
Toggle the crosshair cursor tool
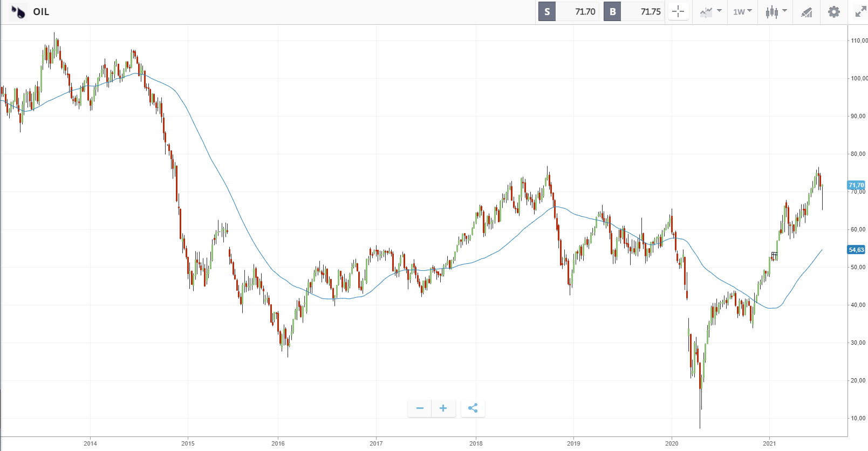click(678, 12)
